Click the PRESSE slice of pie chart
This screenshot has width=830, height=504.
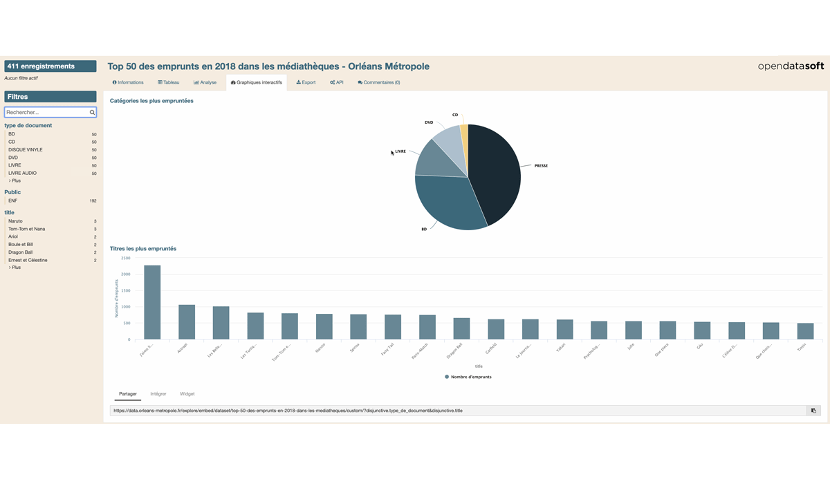pyautogui.click(x=498, y=169)
